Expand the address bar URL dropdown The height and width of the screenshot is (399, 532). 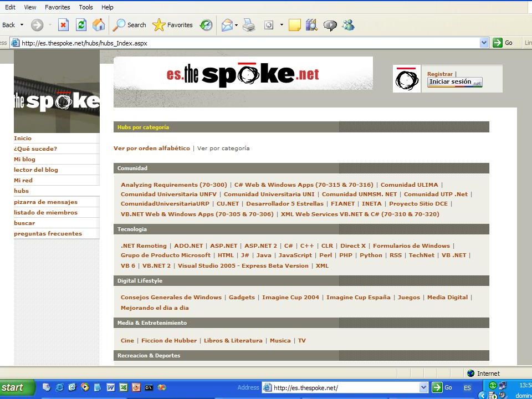[x=484, y=43]
